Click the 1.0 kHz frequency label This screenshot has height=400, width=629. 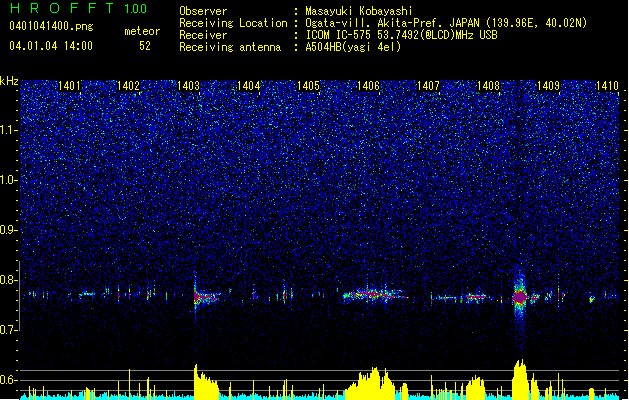(9, 180)
